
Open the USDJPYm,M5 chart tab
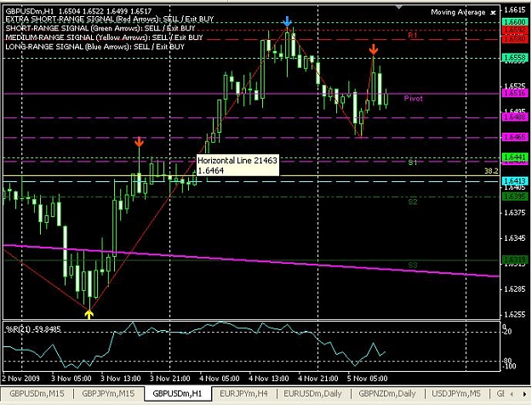click(x=456, y=394)
